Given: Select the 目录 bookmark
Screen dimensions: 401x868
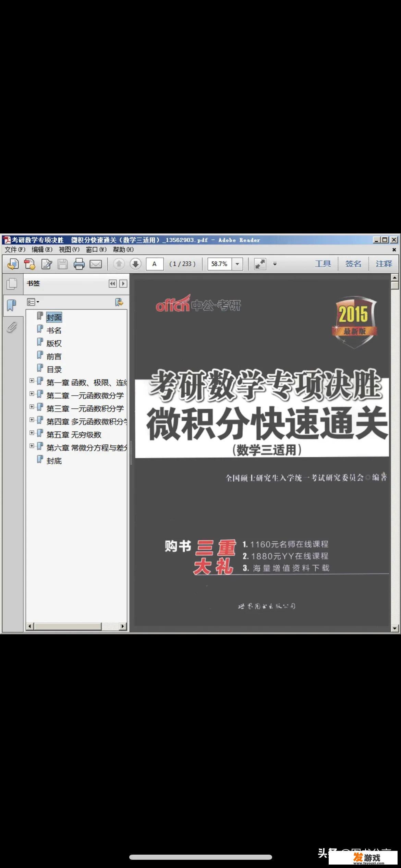Looking at the screenshot, I should click(x=54, y=370).
